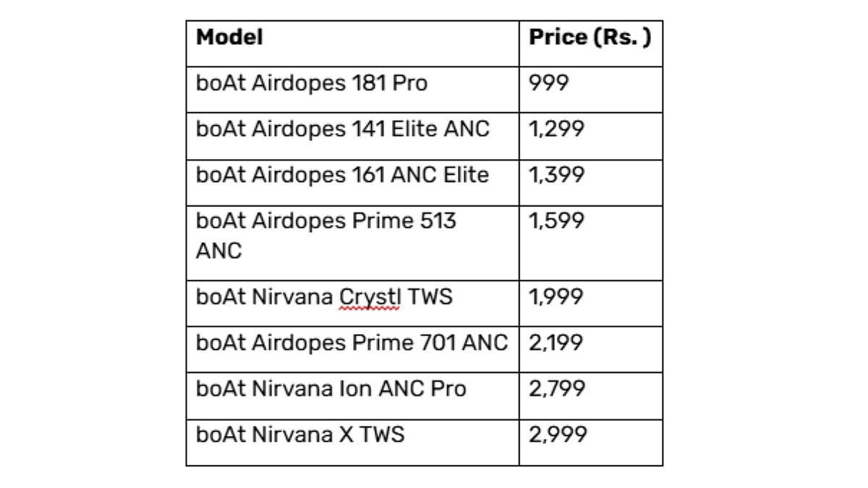This screenshot has height=488, width=868.
Task: Click the 2,799 price value
Action: tap(556, 389)
